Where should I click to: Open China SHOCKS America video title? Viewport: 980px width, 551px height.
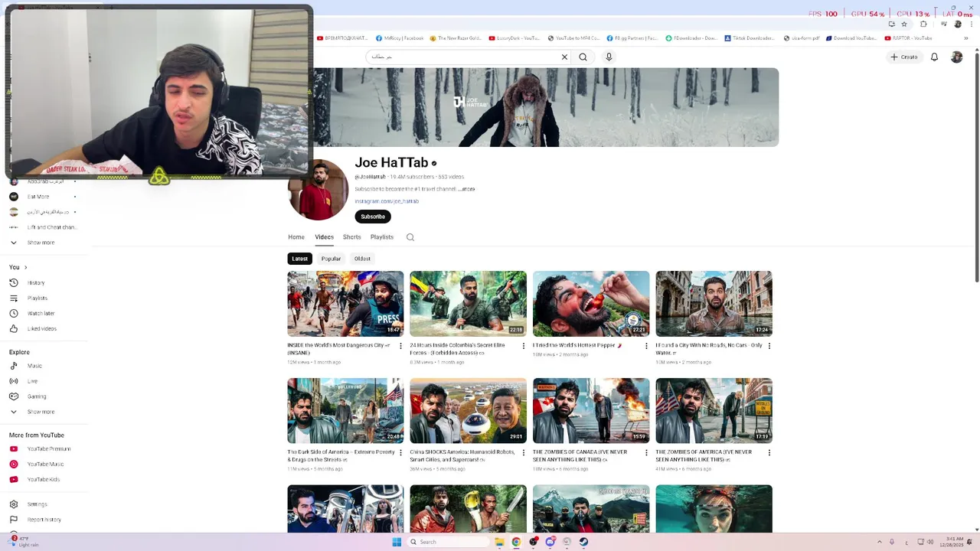[x=462, y=455]
